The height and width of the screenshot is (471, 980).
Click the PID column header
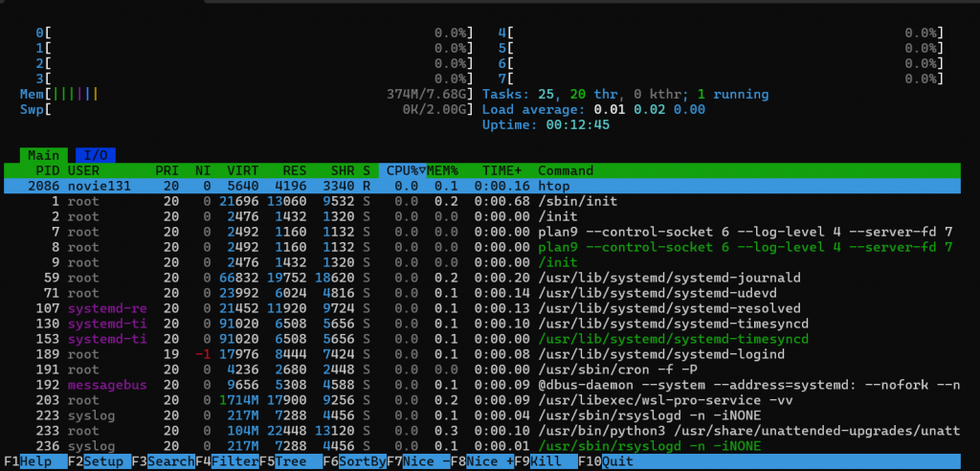(x=47, y=170)
